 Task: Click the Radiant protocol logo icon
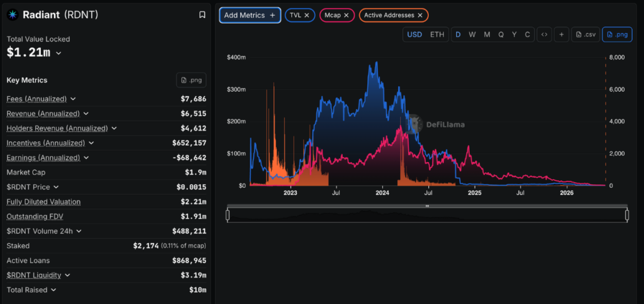tap(13, 15)
